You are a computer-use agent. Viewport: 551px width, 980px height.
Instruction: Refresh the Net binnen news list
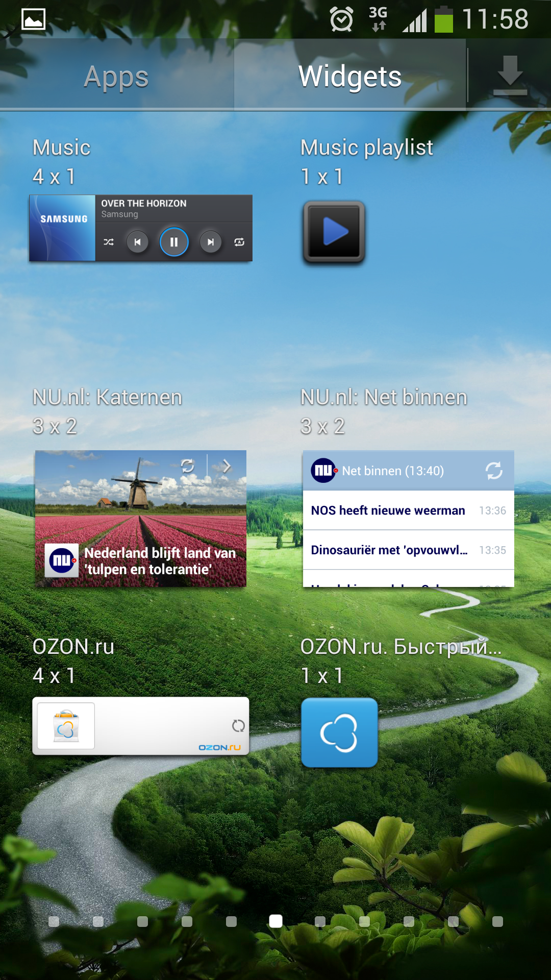[494, 471]
